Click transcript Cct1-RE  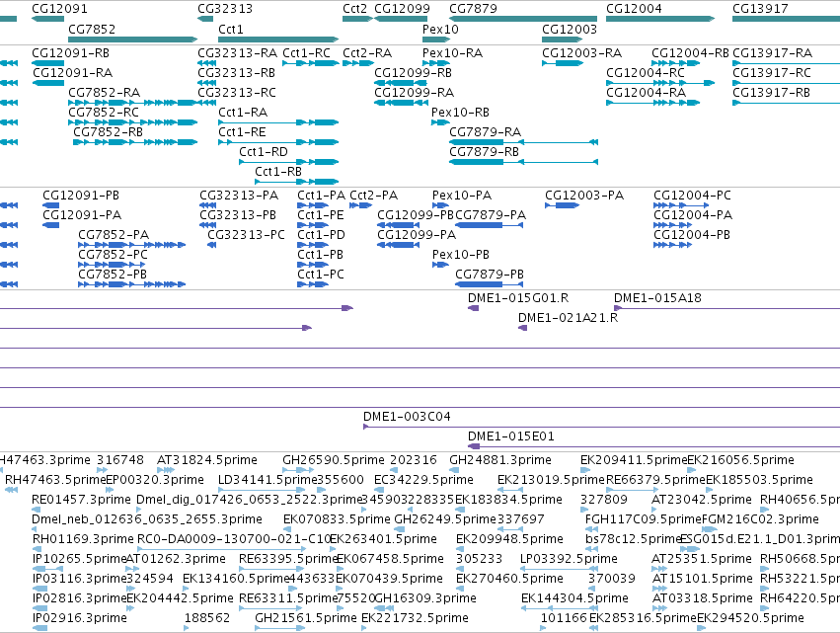[x=278, y=142]
